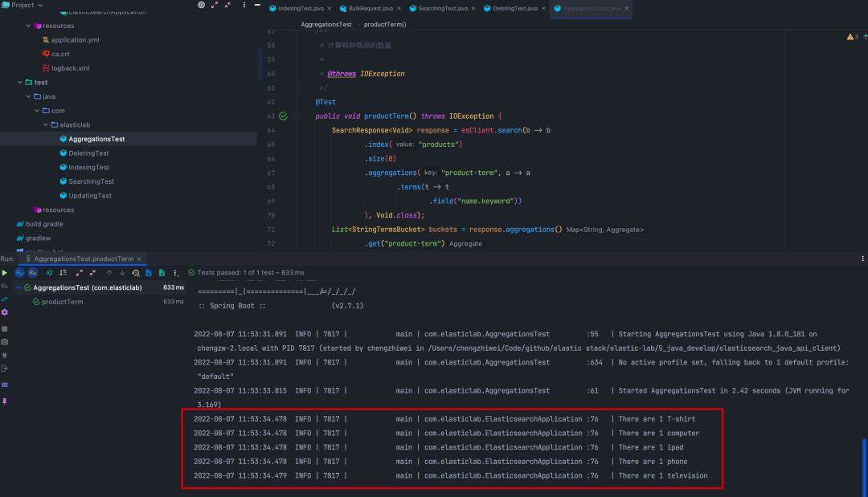This screenshot has width=868, height=497.
Task: Collapse the test folder
Action: 19,83
